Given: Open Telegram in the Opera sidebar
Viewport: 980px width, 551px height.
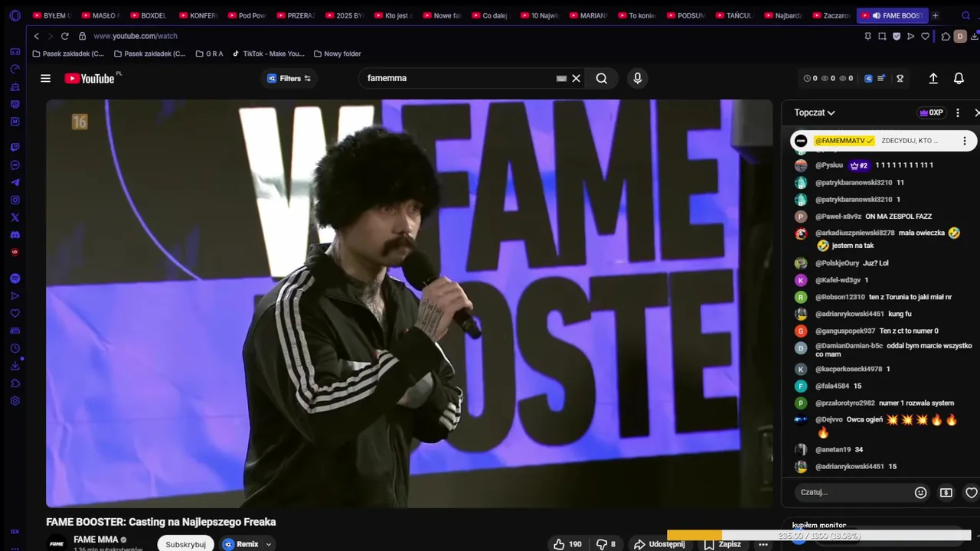Looking at the screenshot, I should pos(15,183).
